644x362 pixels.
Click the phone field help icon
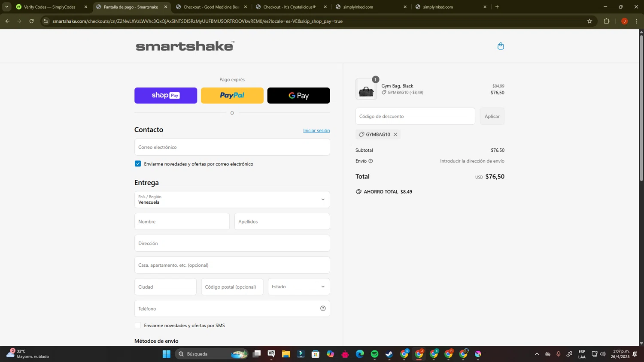tap(323, 308)
